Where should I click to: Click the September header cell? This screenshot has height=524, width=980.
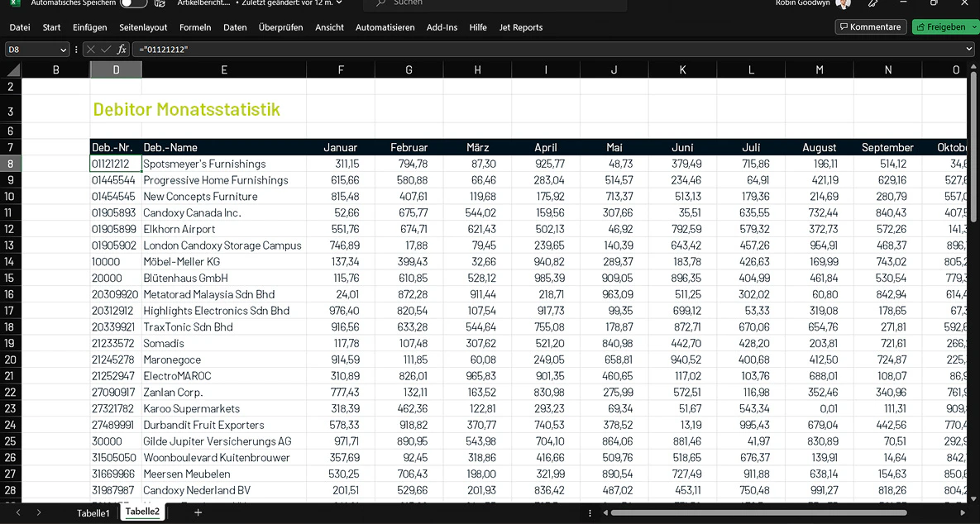[887, 147]
